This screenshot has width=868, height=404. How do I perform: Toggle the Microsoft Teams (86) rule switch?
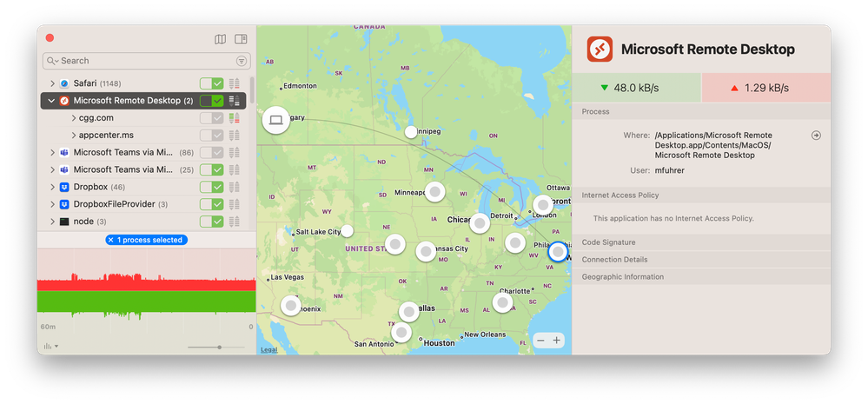pos(211,152)
